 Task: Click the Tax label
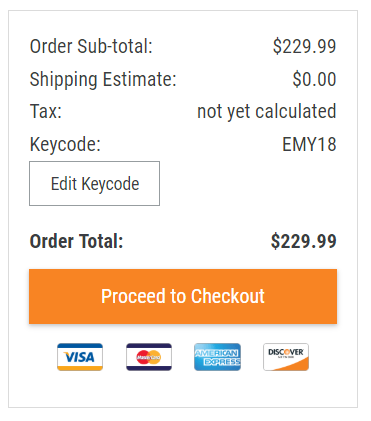[46, 111]
